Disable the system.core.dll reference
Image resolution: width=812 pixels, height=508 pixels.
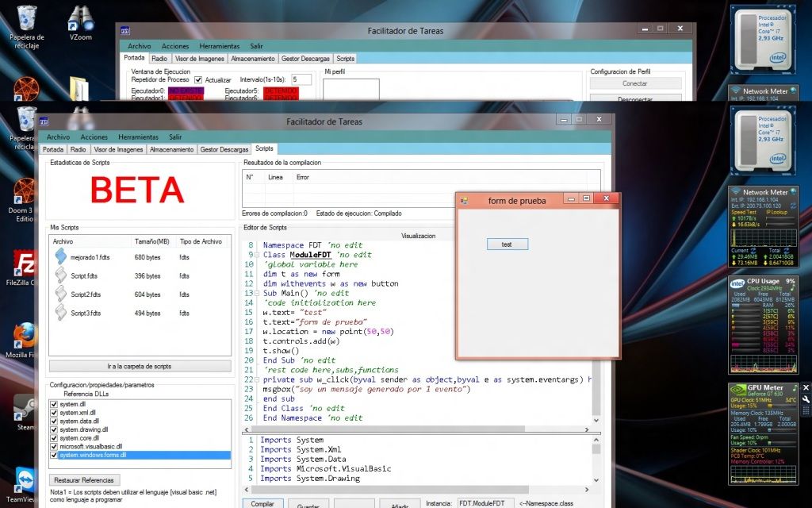(x=54, y=438)
